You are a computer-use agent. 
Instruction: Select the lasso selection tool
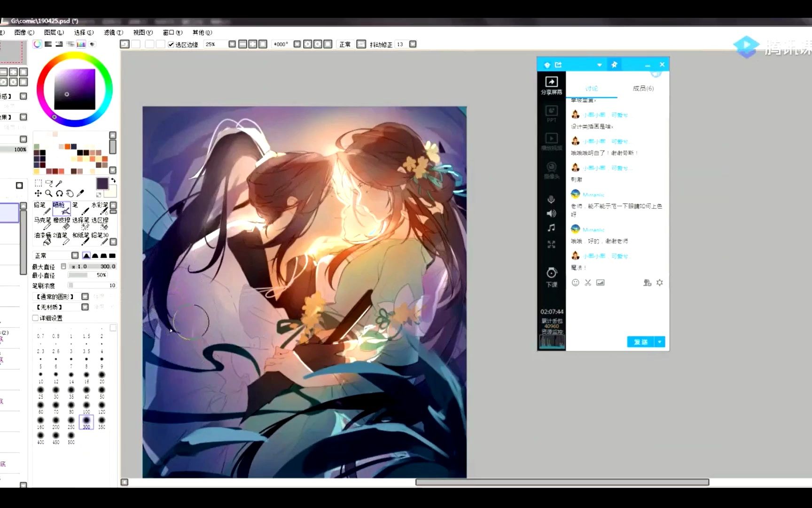(49, 183)
